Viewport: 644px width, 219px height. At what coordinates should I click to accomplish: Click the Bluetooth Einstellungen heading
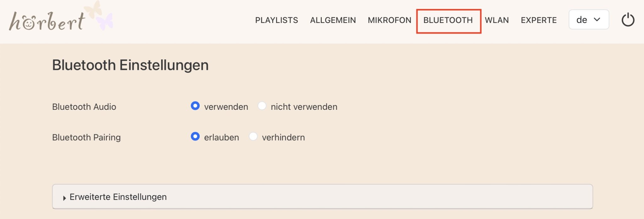[130, 65]
